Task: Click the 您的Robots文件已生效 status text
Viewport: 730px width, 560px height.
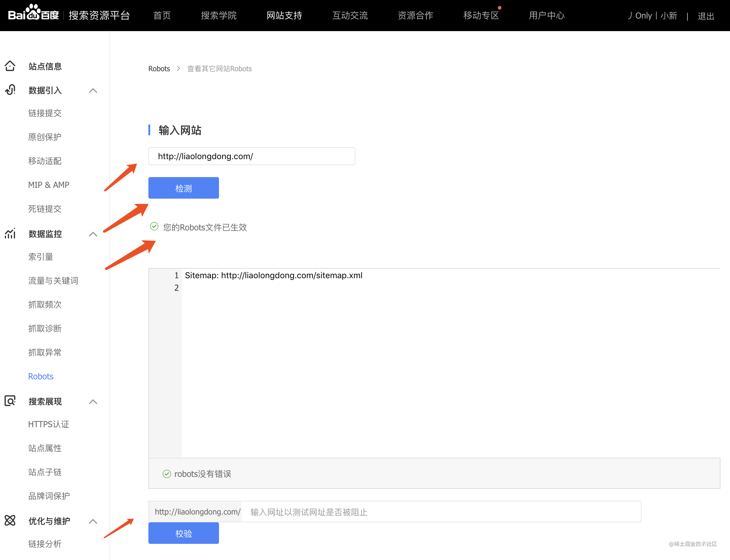Action: tap(205, 227)
